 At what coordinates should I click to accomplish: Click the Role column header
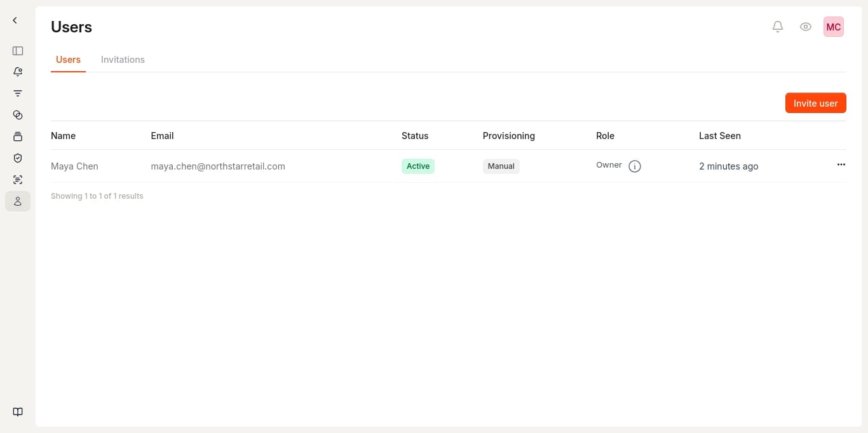coord(605,136)
